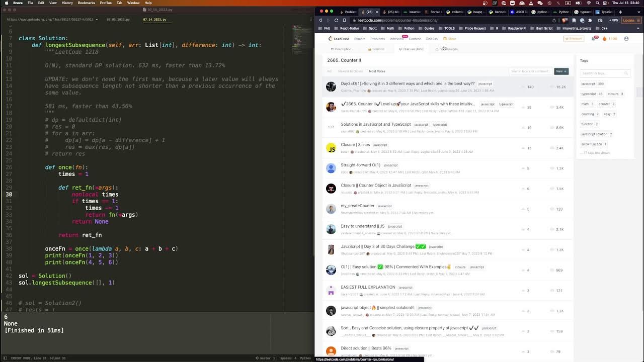Filter by math tag in Tags panel
The image size is (644, 362).
587,104
